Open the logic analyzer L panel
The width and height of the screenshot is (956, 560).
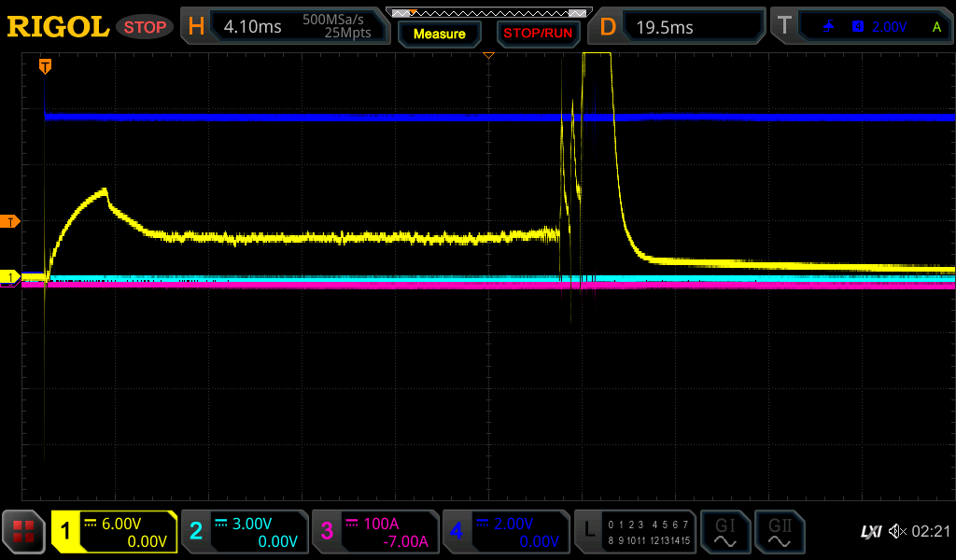(x=637, y=532)
